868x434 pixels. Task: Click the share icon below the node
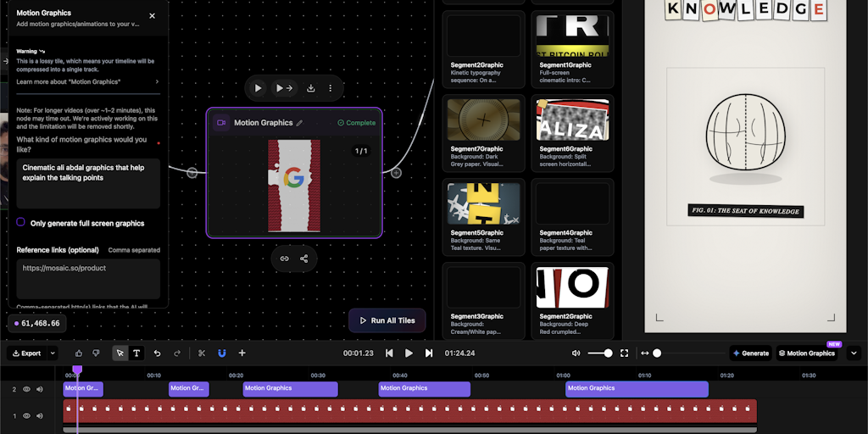pyautogui.click(x=303, y=259)
